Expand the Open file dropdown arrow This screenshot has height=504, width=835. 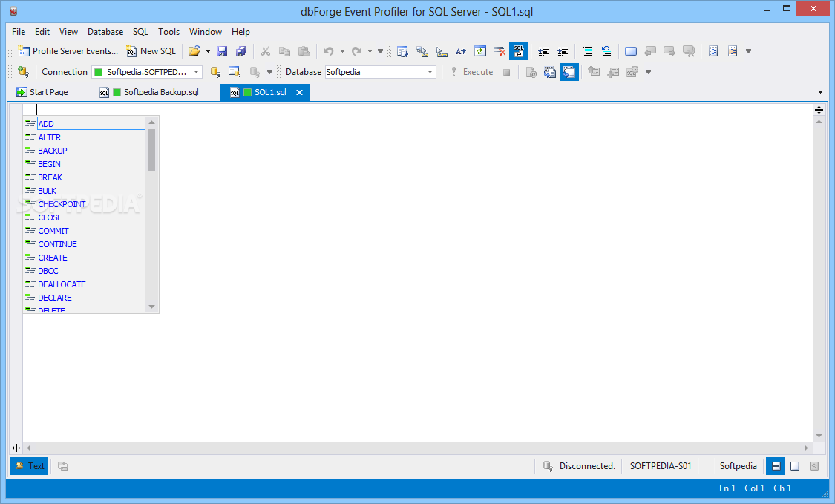[x=208, y=52]
